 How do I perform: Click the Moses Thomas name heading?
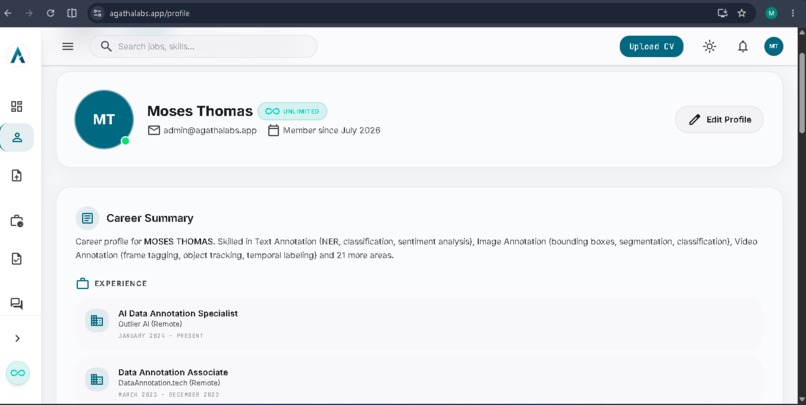[x=200, y=111]
